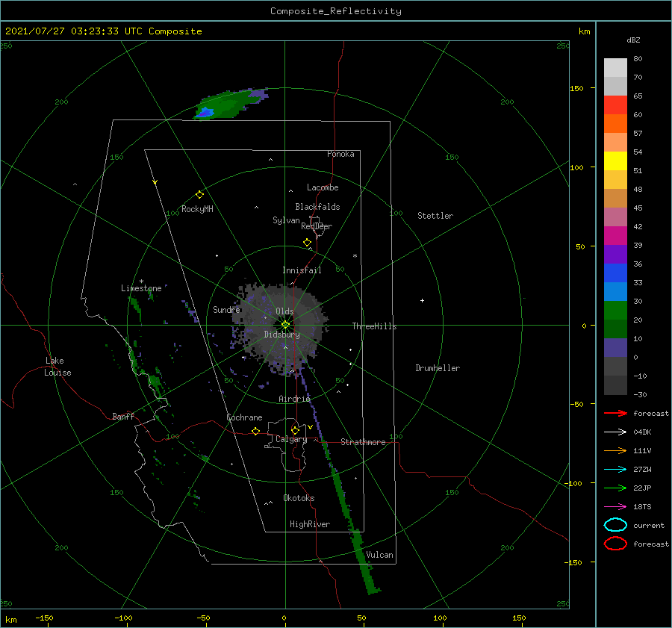The image size is (672, 628).
Task: Click the RockyMH label text
Action: pyautogui.click(x=197, y=209)
